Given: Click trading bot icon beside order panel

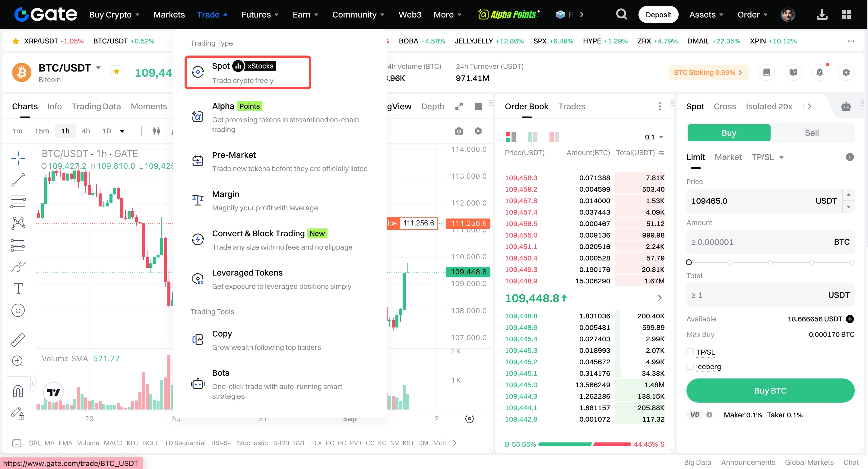Looking at the screenshot, I should point(846,107).
